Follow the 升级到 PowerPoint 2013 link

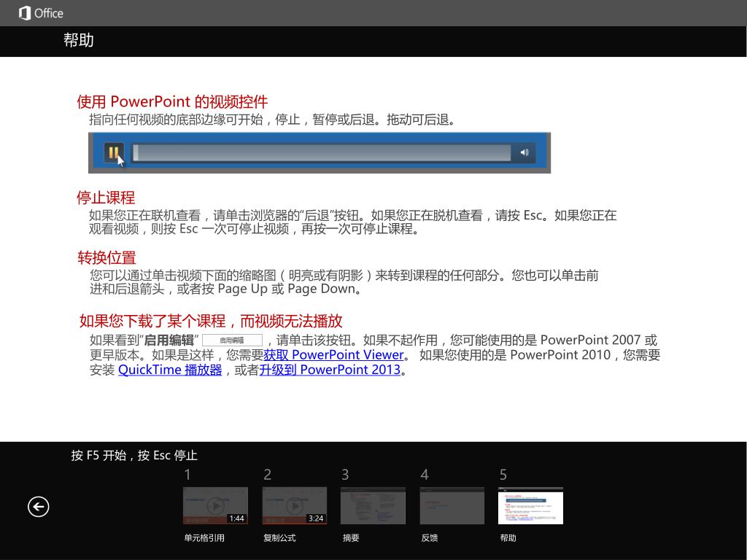(330, 370)
